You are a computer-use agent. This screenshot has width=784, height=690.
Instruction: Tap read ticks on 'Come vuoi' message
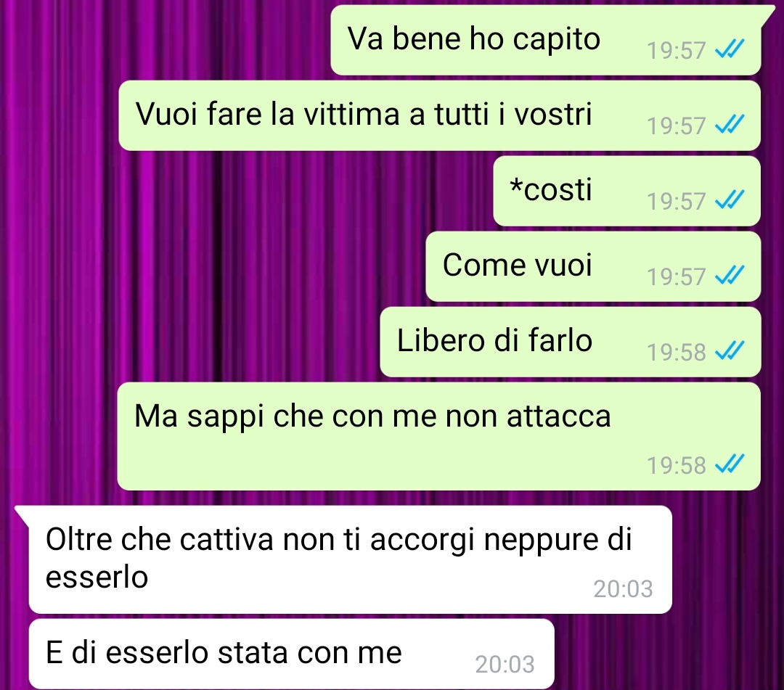point(730,275)
